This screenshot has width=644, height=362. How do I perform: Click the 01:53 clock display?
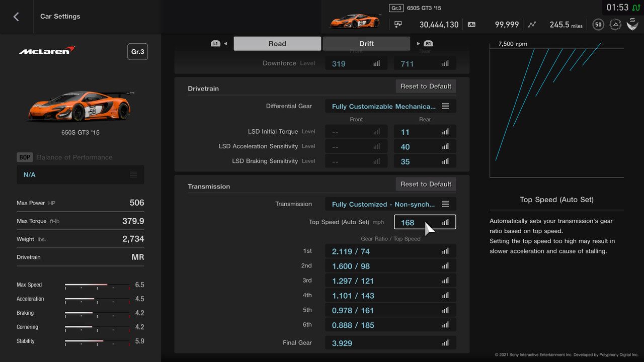(617, 8)
